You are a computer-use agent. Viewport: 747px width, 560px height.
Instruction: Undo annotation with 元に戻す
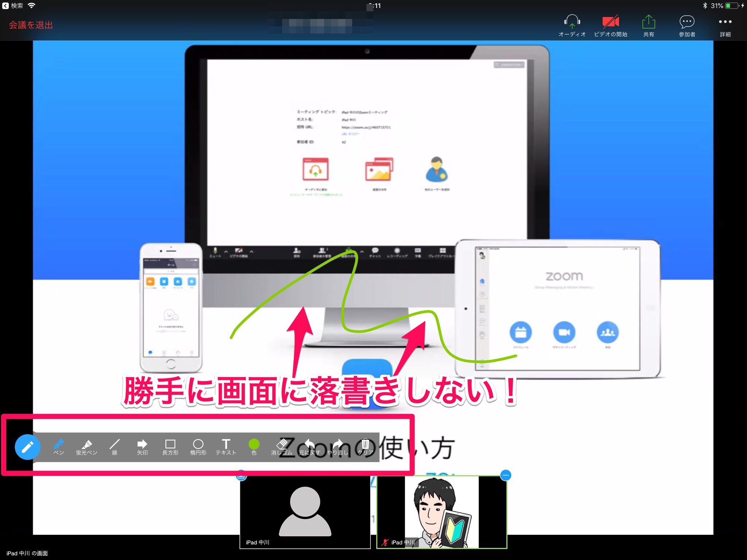click(310, 447)
